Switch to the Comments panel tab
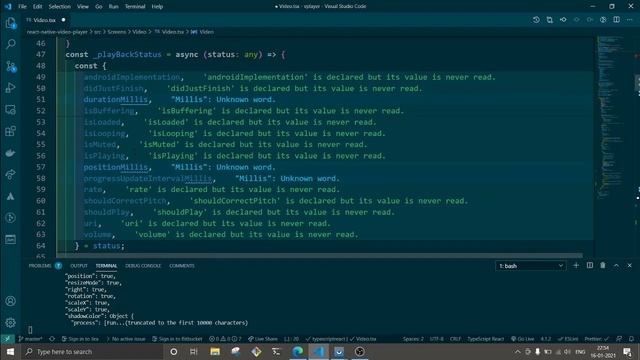The height and width of the screenshot is (360, 640). [182, 266]
